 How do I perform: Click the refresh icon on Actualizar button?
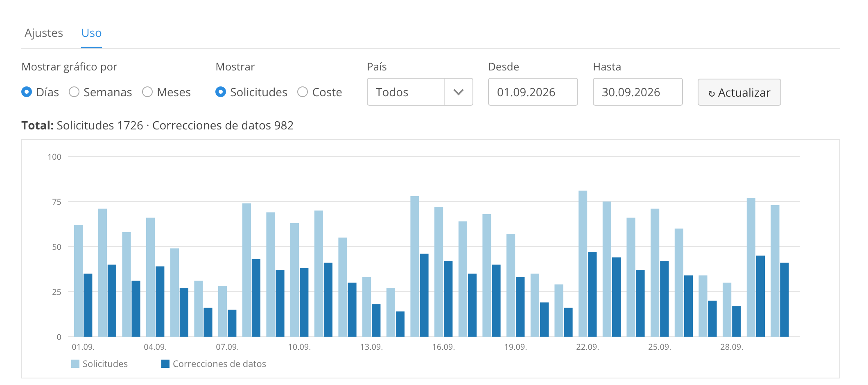tap(712, 93)
